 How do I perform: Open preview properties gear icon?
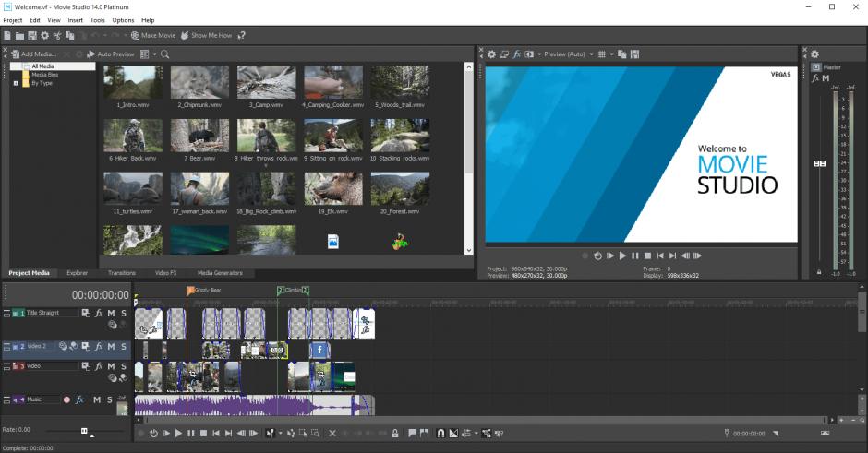coord(491,54)
